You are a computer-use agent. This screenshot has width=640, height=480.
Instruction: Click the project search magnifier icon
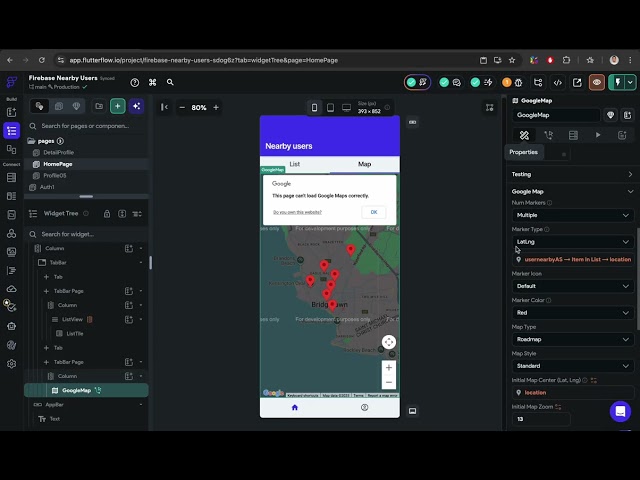[170, 82]
